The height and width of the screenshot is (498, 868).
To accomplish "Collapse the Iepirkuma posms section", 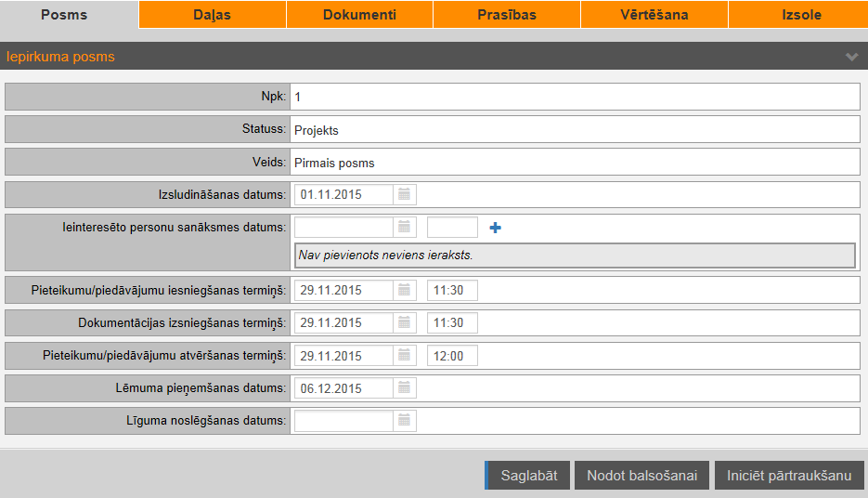I will pos(851,57).
